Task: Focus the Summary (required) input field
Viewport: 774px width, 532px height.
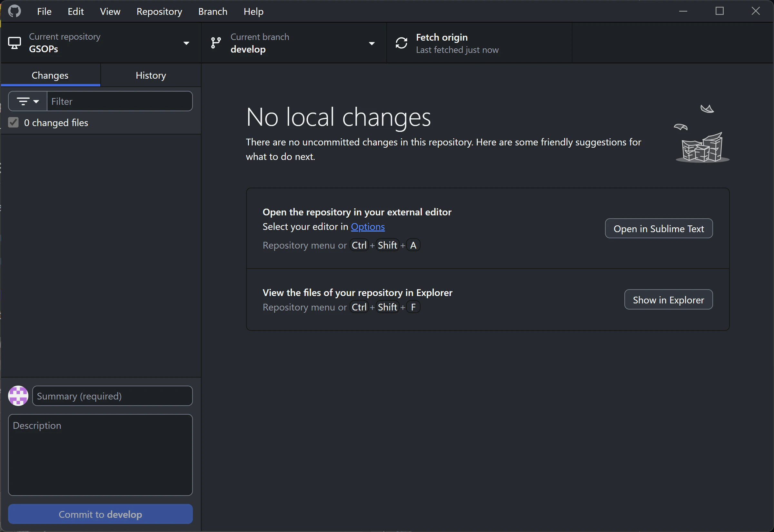Action: pyautogui.click(x=112, y=396)
